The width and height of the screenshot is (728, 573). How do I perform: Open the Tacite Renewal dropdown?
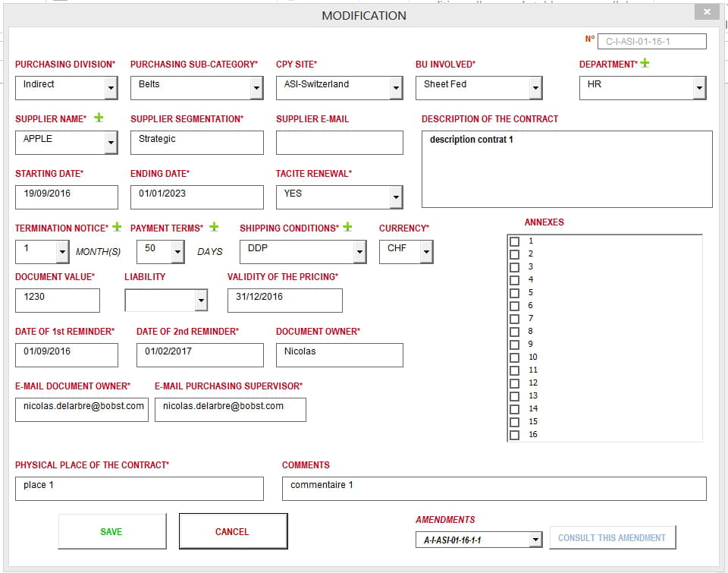[x=395, y=197]
